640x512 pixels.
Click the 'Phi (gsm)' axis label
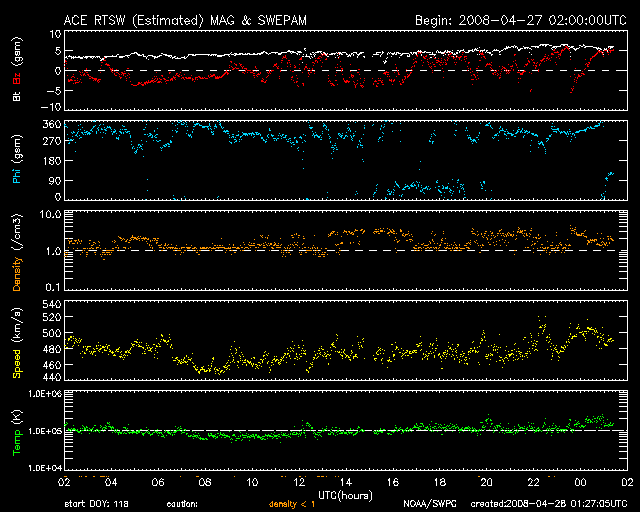pos(17,160)
